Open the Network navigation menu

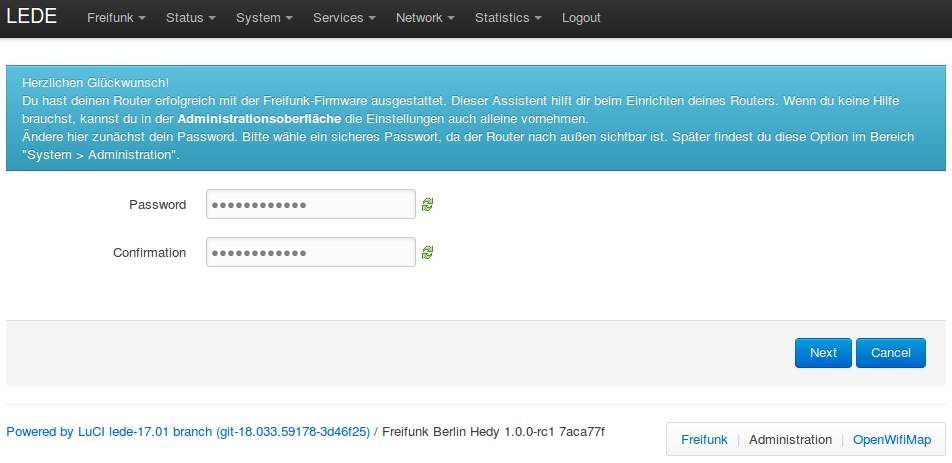tap(425, 18)
